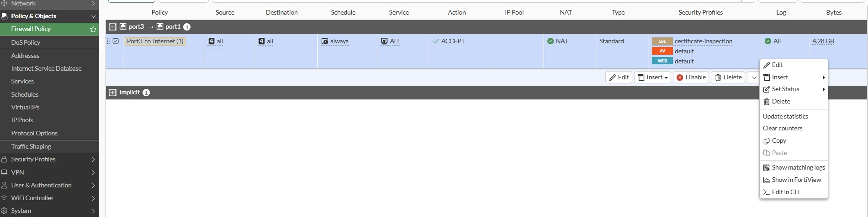Choose Copy in context menu
868x217 pixels.
pyautogui.click(x=794, y=140)
